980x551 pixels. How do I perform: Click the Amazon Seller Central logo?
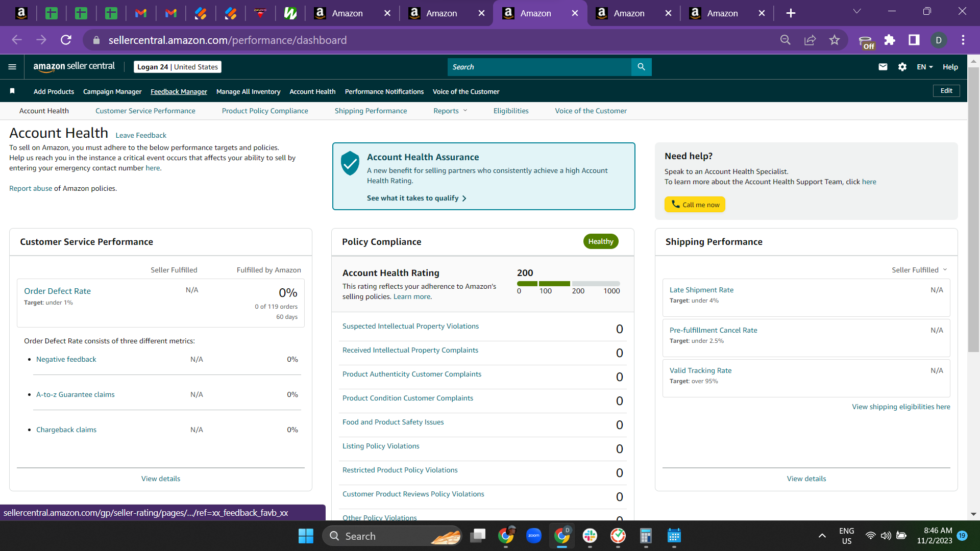pos(74,67)
